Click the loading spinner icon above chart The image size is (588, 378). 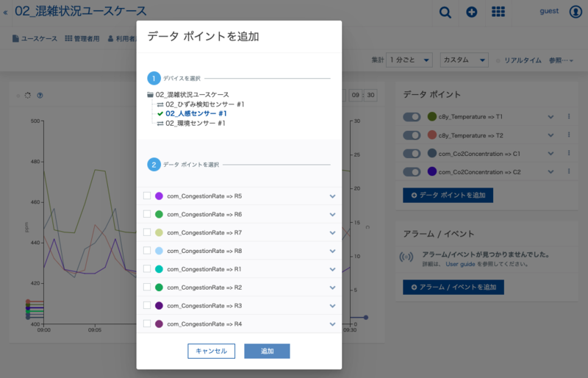(x=28, y=96)
